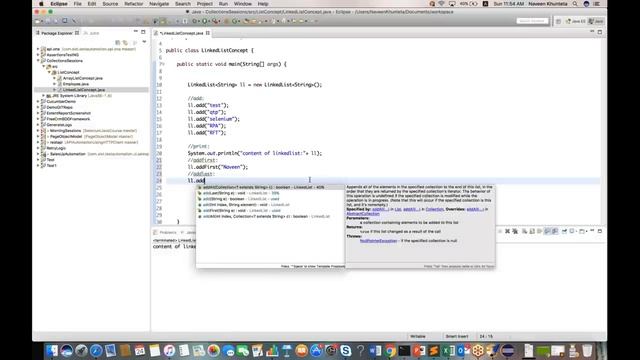
Task: Select the RetryLogic project
Action: click(56, 148)
